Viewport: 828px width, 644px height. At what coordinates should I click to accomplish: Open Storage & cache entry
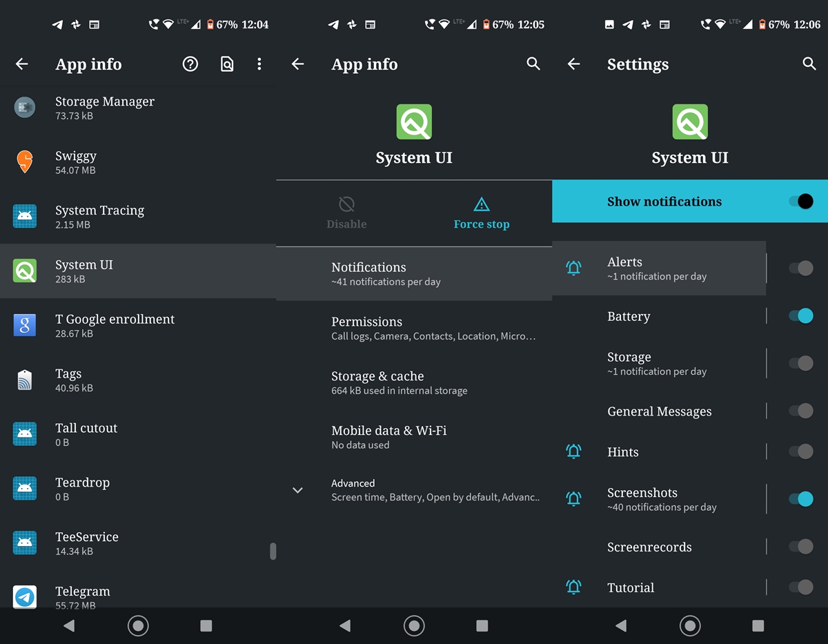pyautogui.click(x=414, y=382)
